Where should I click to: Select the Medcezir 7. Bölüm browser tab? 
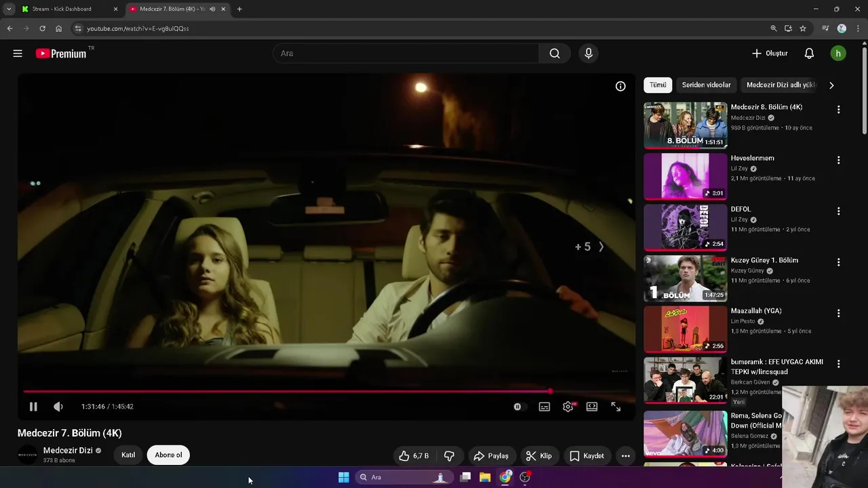coord(176,9)
